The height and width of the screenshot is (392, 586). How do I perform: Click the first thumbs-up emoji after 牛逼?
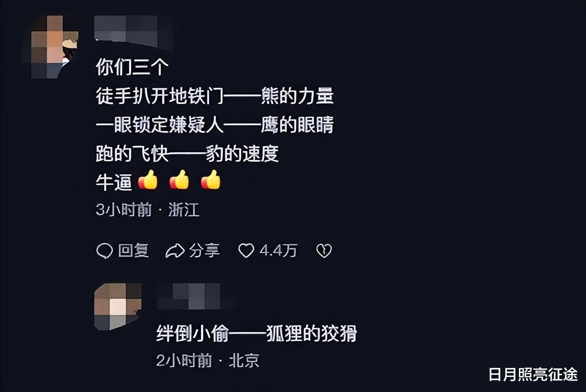[148, 180]
